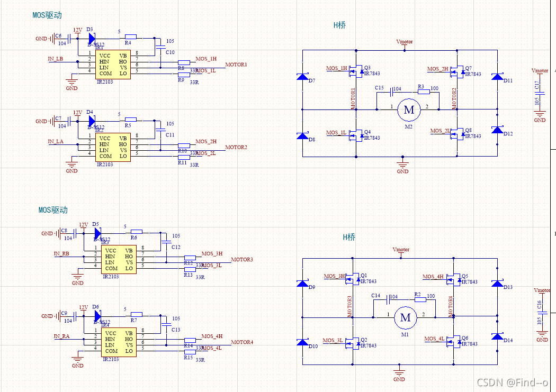Click resistor R2 valued 100
The width and height of the screenshot is (556, 392).
(420, 299)
